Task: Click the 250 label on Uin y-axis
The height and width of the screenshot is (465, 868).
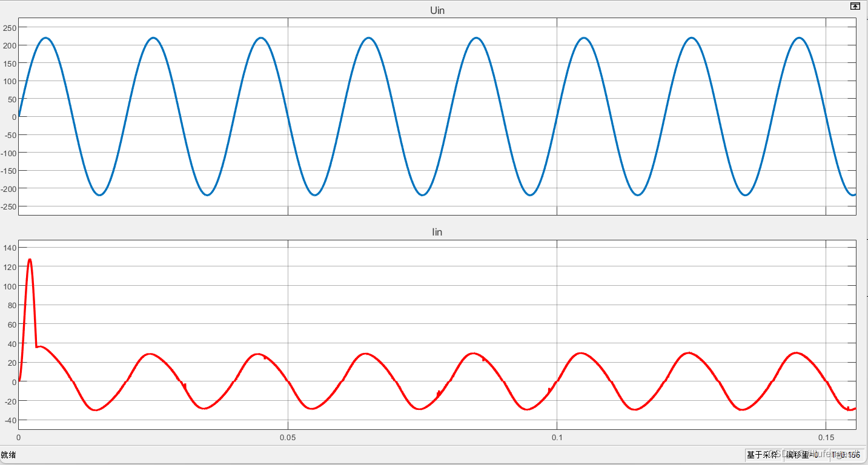Action: click(10, 28)
